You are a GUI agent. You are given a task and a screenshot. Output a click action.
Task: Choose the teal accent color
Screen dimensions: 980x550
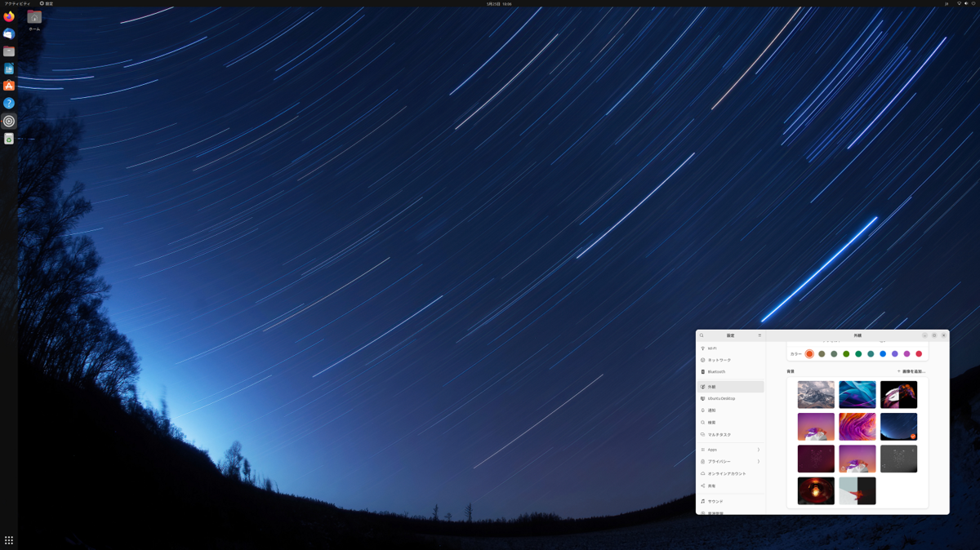(x=871, y=354)
